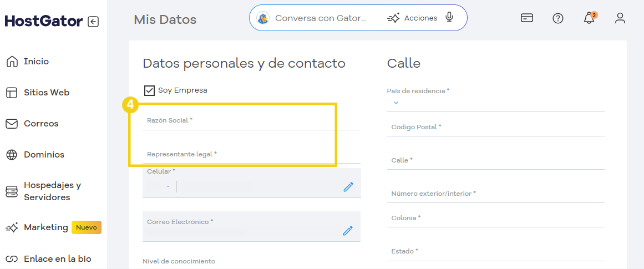The height and width of the screenshot is (269, 644).
Task: Open Enlace en la bio menu item
Action: click(58, 259)
